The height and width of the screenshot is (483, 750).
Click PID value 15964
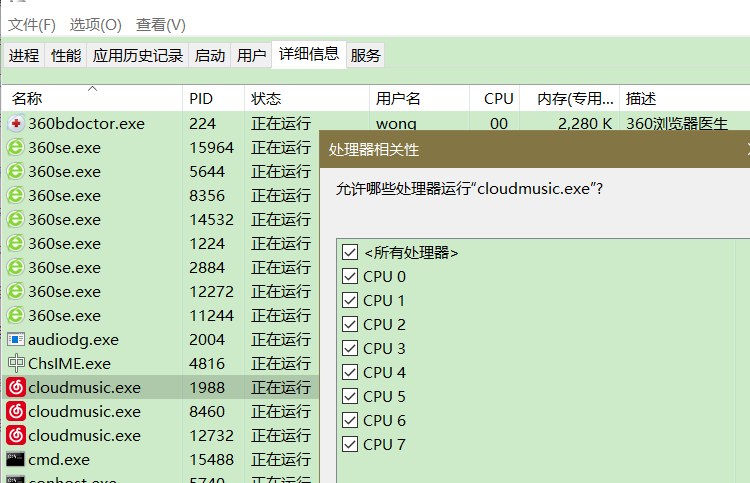coord(211,147)
